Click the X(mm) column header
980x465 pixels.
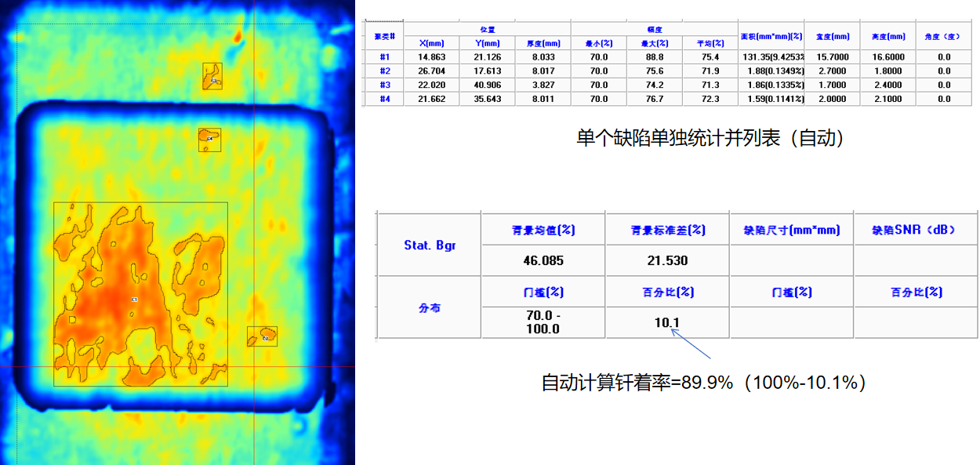(x=432, y=43)
